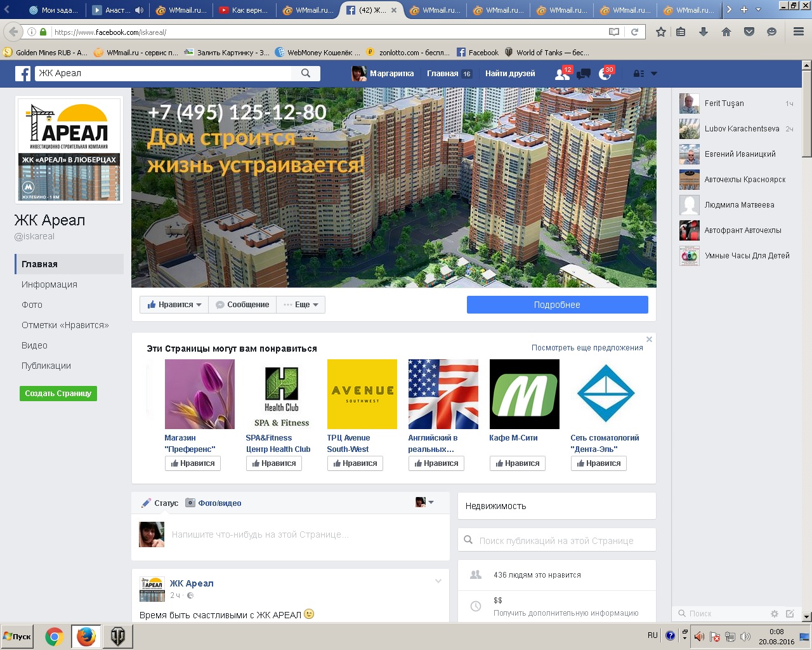Open friend requests icon with badge 12
The width and height of the screenshot is (812, 650).
click(x=562, y=74)
